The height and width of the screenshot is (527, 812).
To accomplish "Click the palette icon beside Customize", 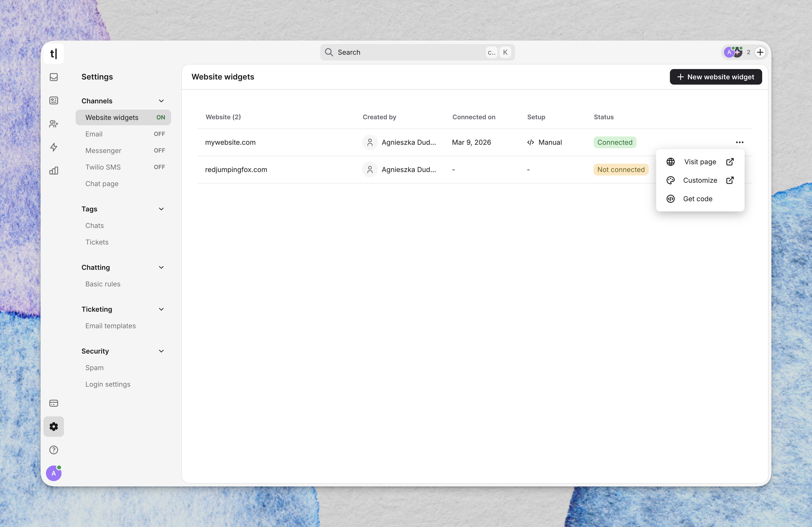I will coord(671,180).
